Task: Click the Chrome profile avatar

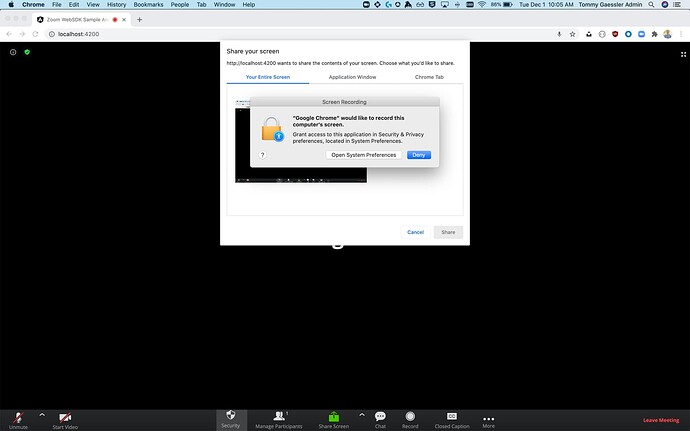Action: (668, 34)
